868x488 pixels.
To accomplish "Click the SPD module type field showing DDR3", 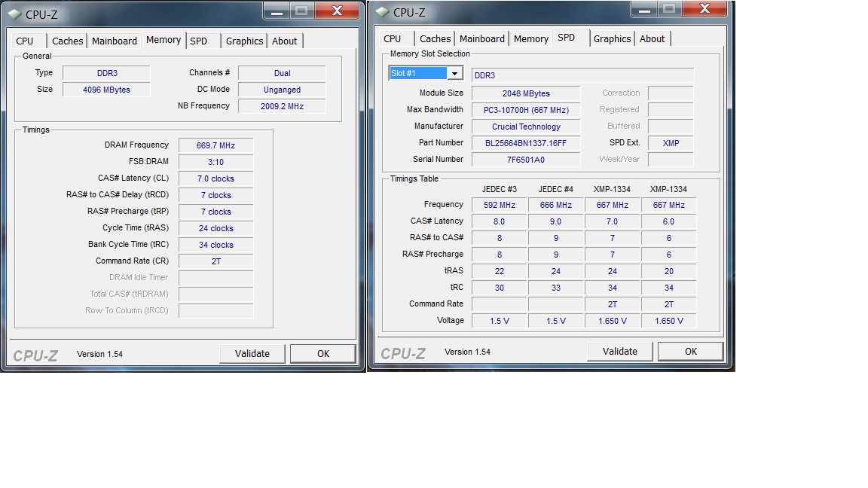I will (x=582, y=75).
